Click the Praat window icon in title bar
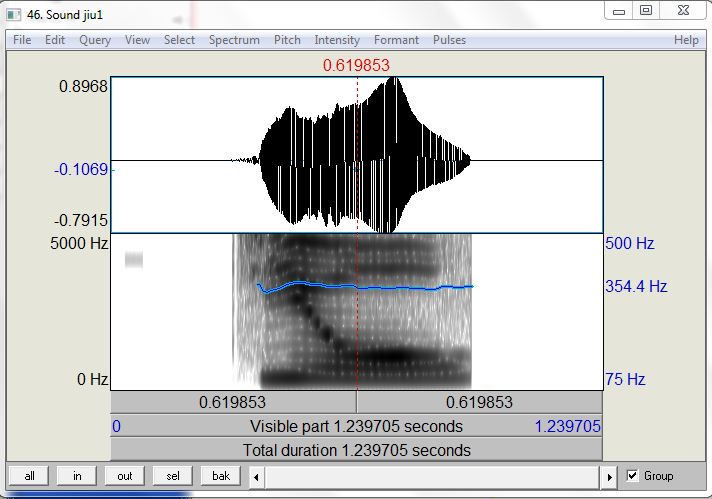The height and width of the screenshot is (499, 712). [14, 15]
